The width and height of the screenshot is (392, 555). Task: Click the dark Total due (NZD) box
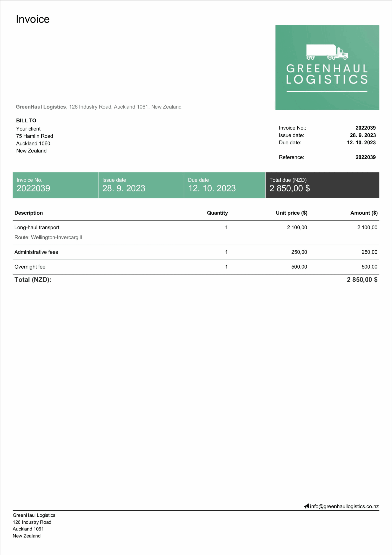tap(322, 185)
